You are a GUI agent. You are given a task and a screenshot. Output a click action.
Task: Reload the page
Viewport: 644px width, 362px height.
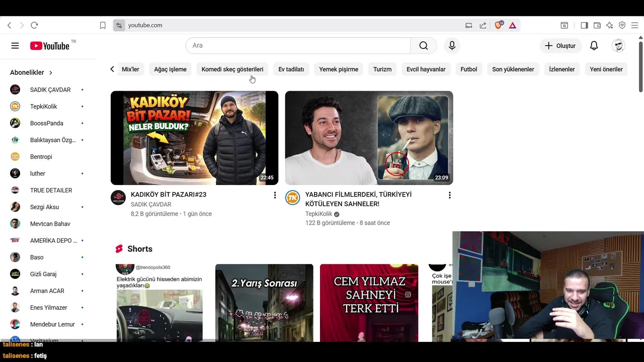(x=34, y=25)
